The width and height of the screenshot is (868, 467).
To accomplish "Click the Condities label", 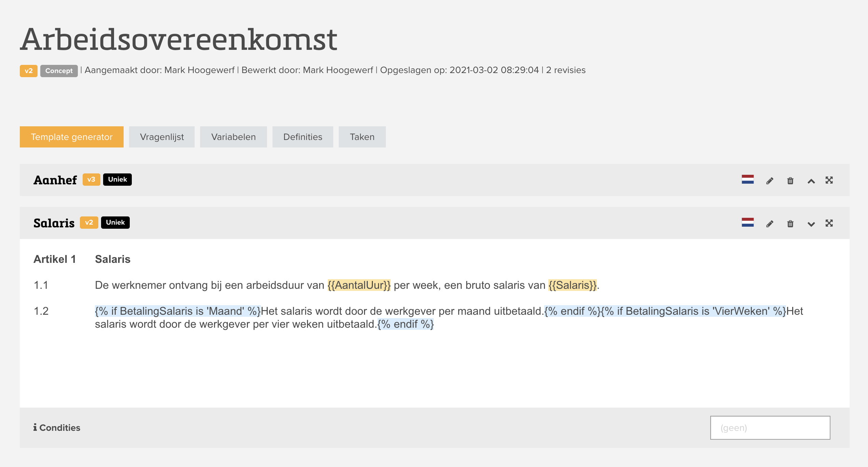I will point(60,428).
